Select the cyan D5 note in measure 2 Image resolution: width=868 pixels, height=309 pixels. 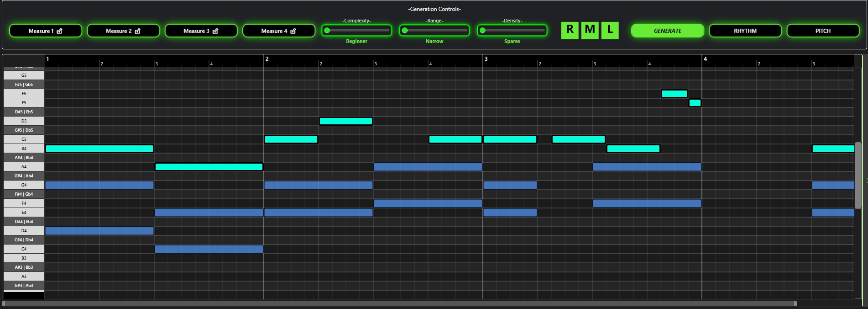346,121
